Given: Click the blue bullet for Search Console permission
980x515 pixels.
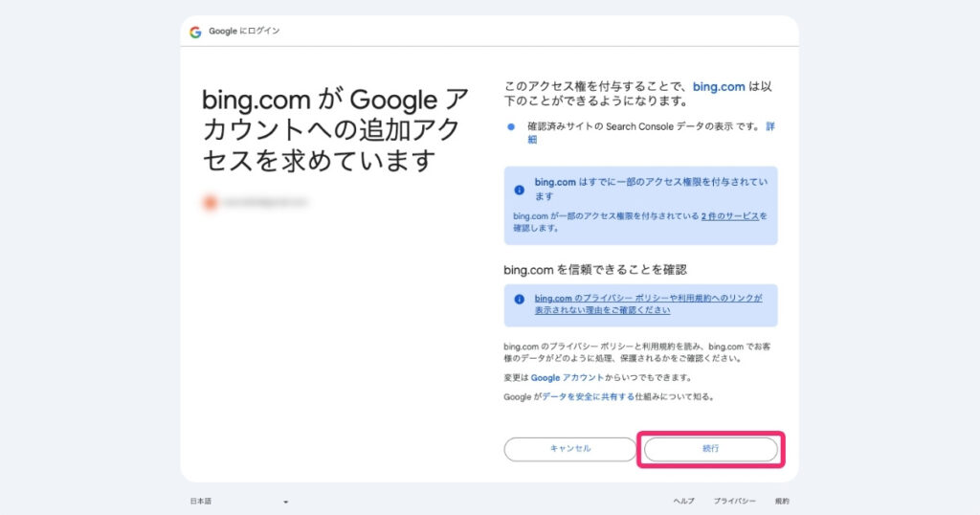Looking at the screenshot, I should tap(511, 127).
